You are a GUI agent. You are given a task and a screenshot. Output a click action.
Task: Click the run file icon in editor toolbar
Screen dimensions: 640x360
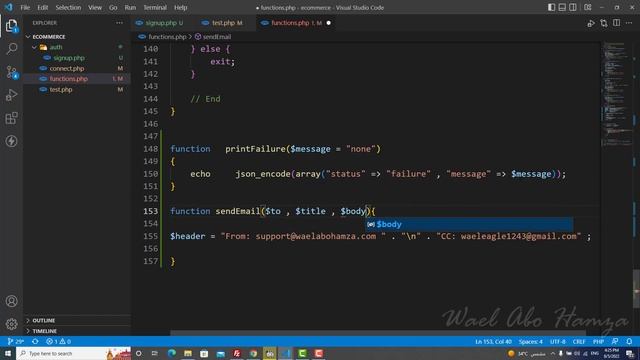tap(591, 23)
